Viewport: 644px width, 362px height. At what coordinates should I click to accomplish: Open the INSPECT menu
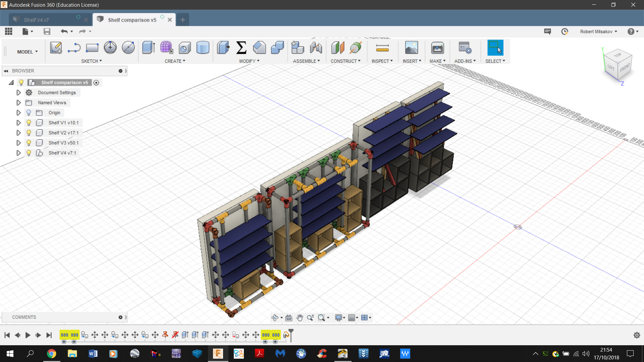382,61
